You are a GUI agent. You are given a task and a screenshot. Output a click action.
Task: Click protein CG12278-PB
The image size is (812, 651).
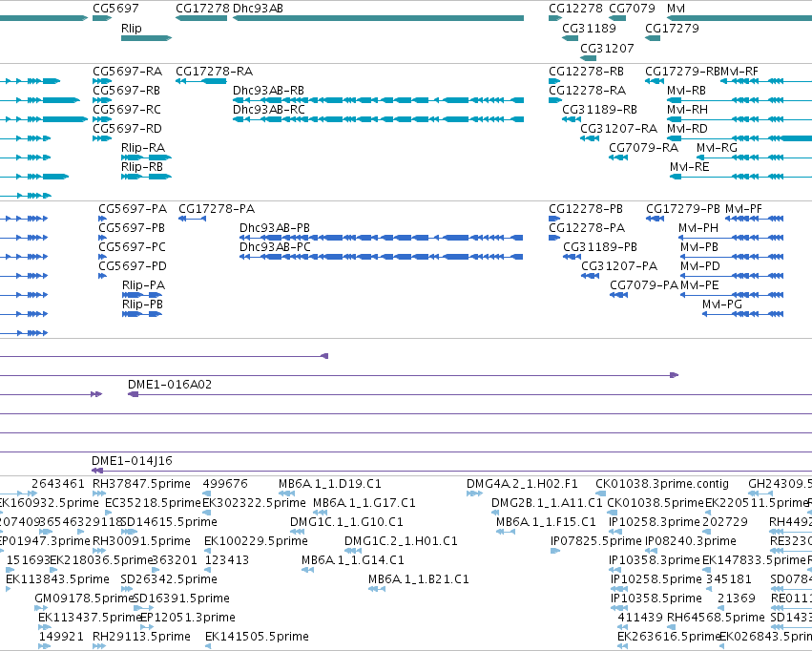pos(554,219)
